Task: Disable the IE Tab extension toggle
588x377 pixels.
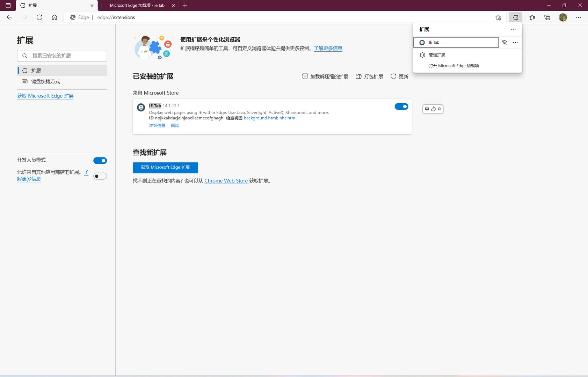Action: [401, 106]
